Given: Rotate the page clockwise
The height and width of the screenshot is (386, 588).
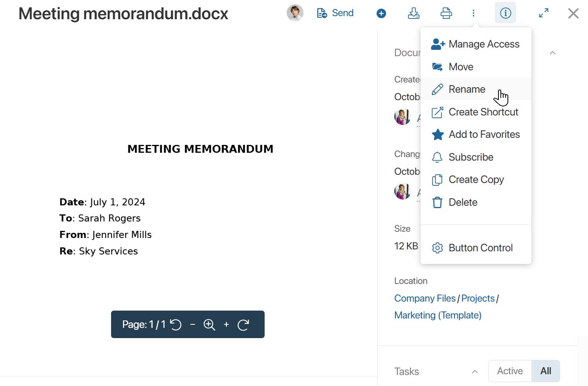Looking at the screenshot, I should pos(244,325).
